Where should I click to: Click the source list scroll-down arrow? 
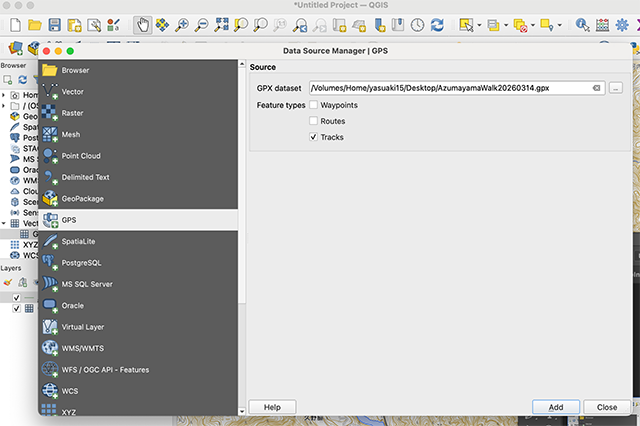[x=242, y=412]
